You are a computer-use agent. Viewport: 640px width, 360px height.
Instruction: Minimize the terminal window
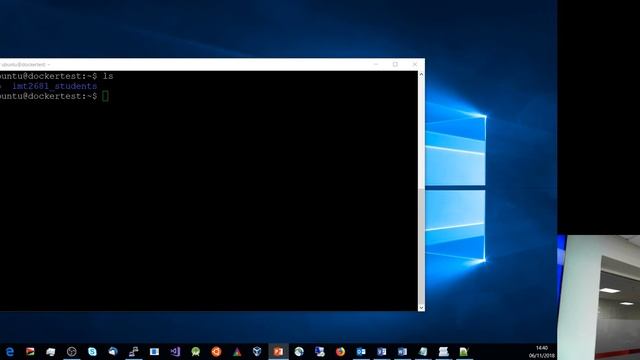[x=376, y=64]
